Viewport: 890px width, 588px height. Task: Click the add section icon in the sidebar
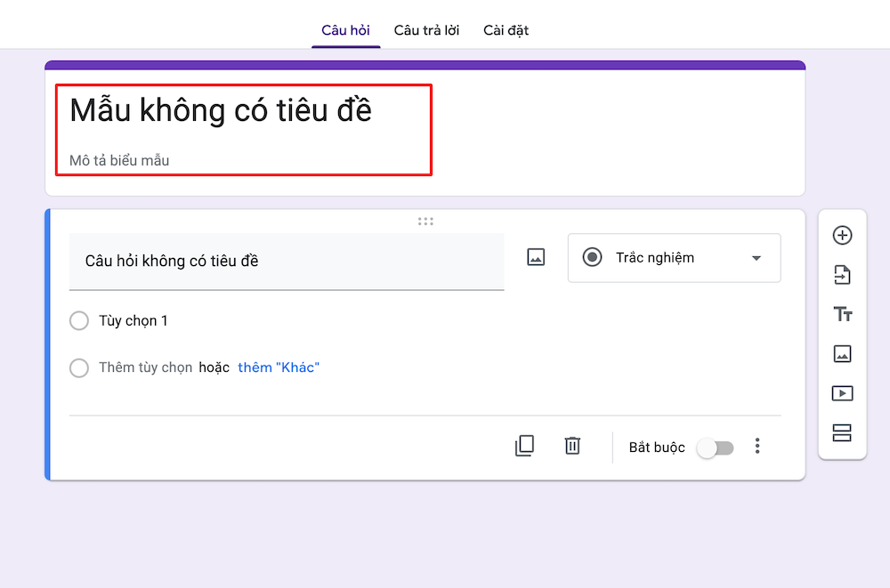pos(842,432)
